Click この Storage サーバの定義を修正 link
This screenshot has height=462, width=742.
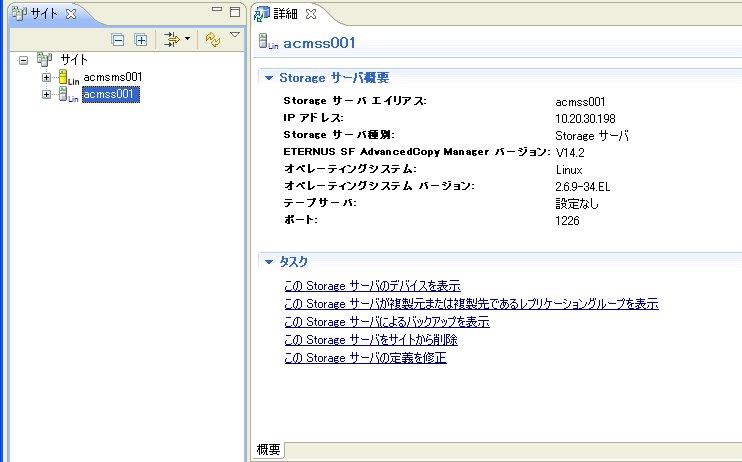[x=365, y=358]
